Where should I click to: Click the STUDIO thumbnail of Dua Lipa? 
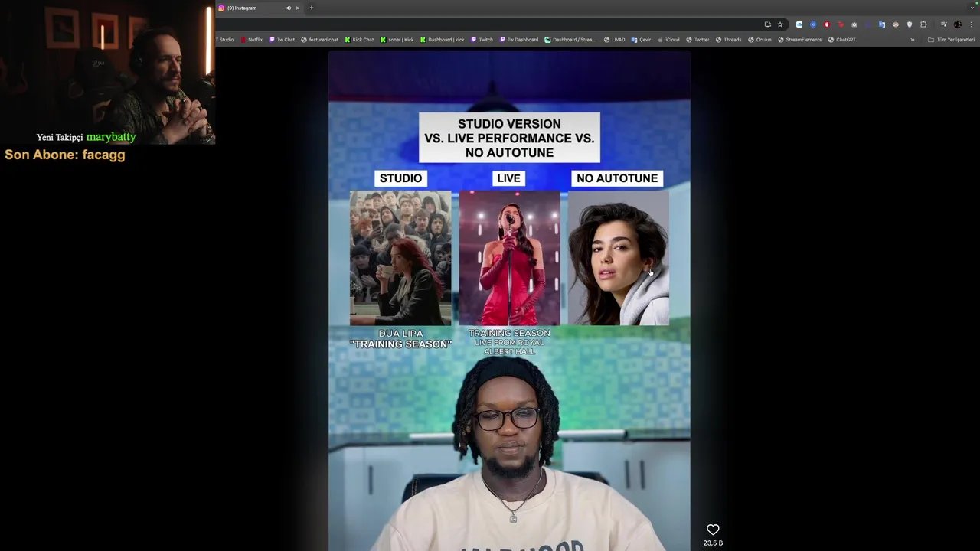tap(400, 258)
